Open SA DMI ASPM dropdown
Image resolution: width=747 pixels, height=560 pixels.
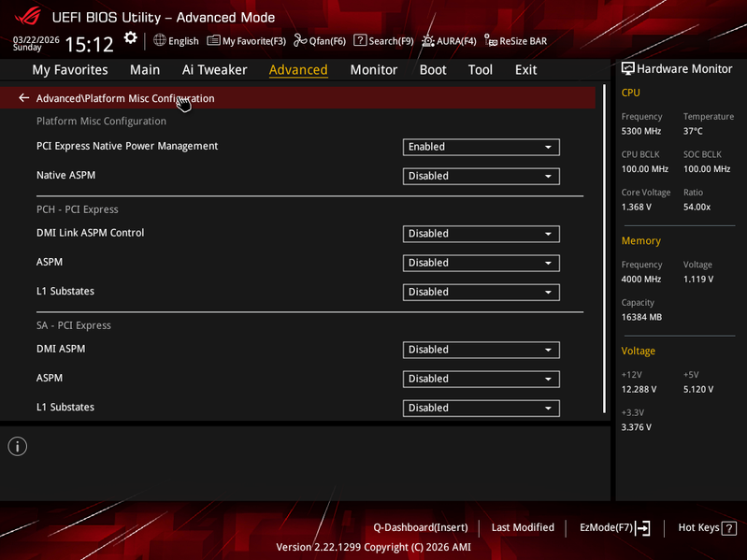click(x=481, y=350)
